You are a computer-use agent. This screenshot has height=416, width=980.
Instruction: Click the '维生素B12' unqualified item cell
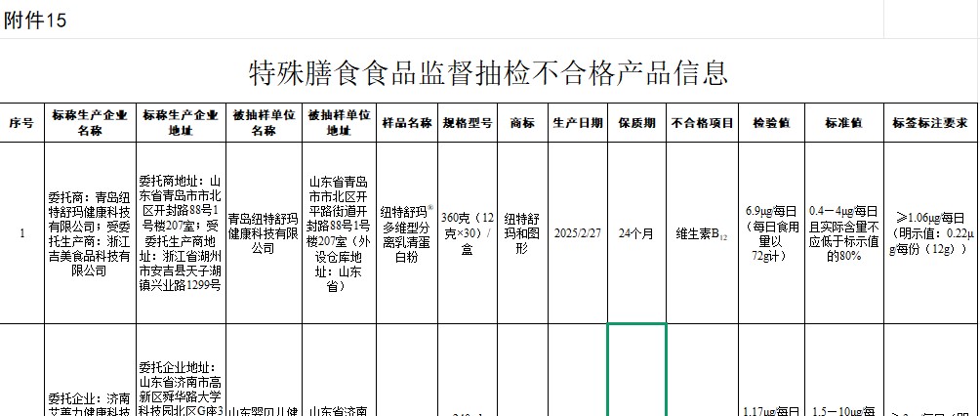pyautogui.click(x=702, y=233)
